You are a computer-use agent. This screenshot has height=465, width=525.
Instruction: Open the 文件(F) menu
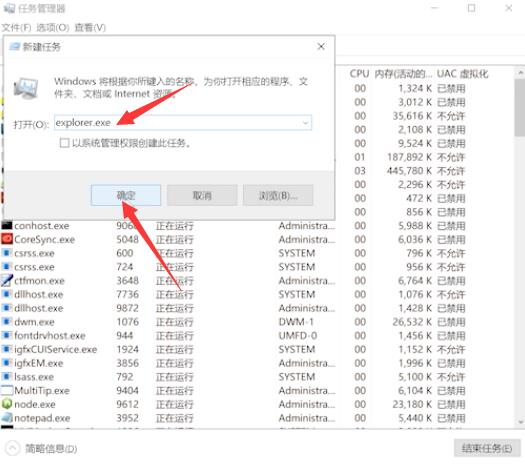(x=16, y=27)
